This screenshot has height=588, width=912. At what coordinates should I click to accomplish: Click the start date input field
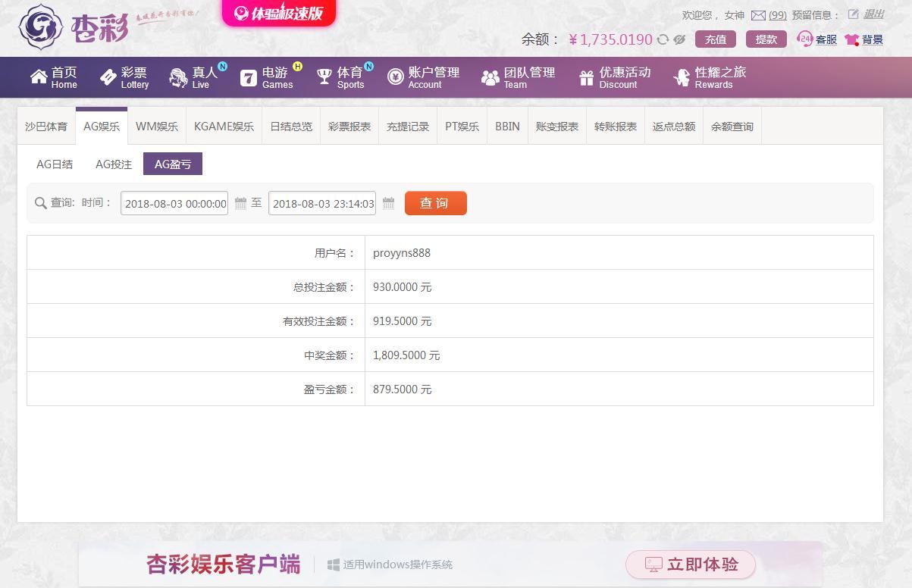click(x=174, y=203)
